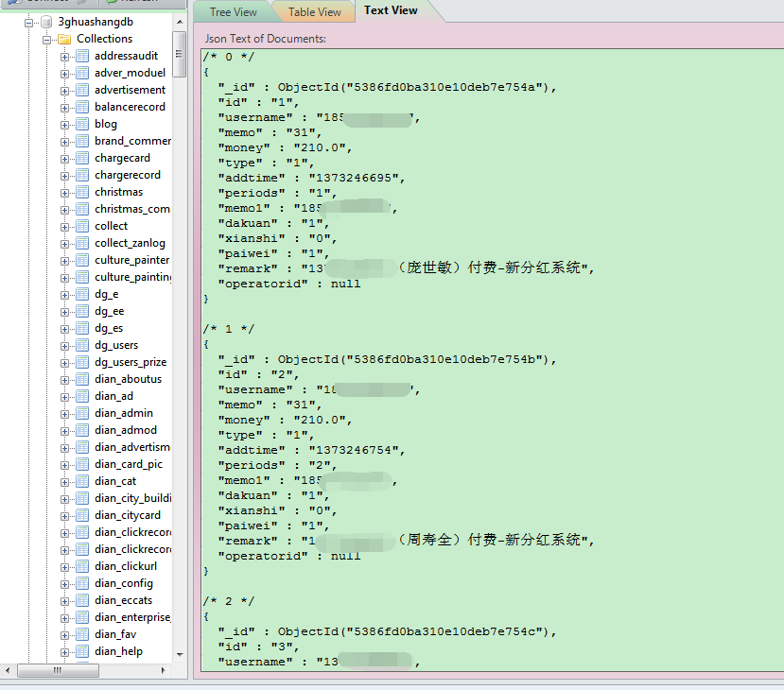This screenshot has width=784, height=690.
Task: Select the Collections folder label
Action: point(104,39)
